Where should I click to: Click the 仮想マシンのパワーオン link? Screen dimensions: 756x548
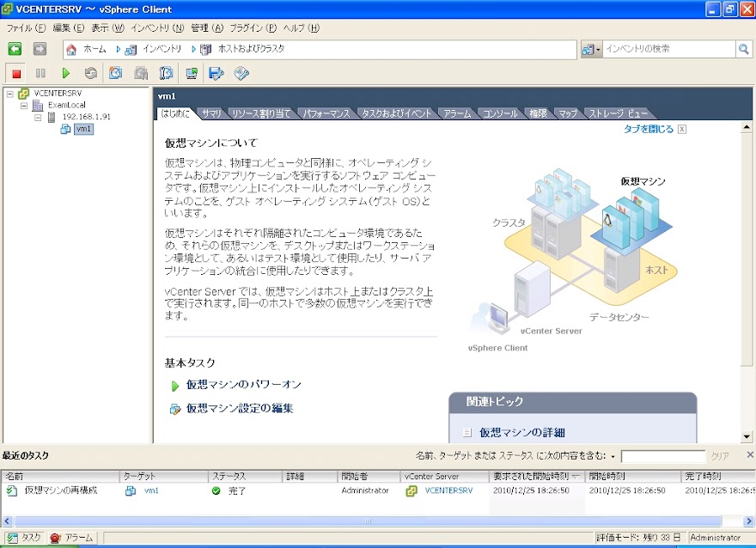coord(244,385)
